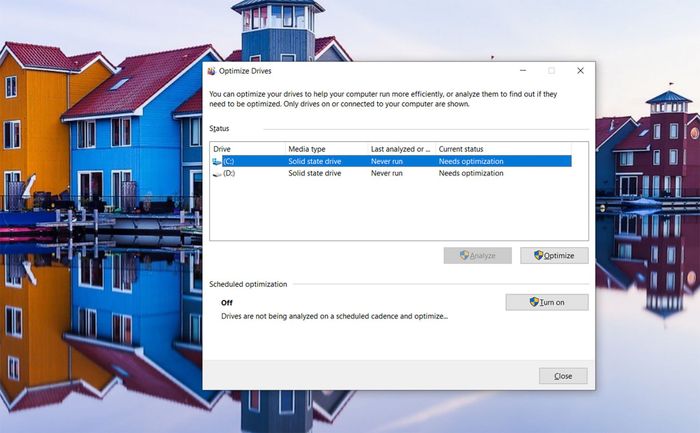The image size is (700, 433).
Task: Click the 'Last analyzed or...' column header
Action: point(400,148)
